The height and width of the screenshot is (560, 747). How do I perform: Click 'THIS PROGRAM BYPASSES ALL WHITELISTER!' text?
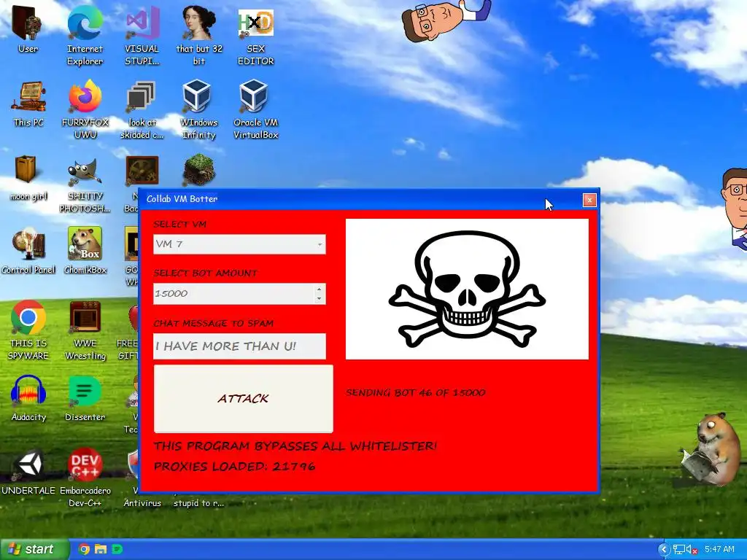tap(295, 446)
